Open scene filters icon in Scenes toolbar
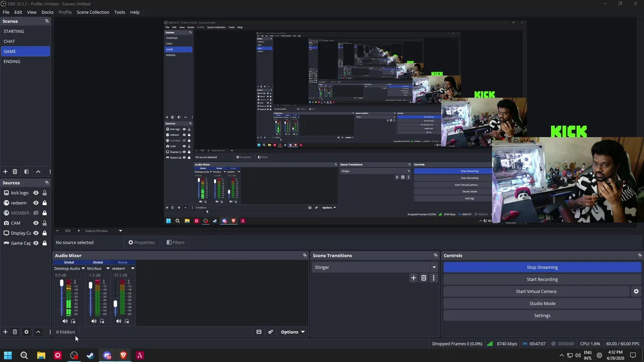The width and height of the screenshot is (644, 362). pos(26,171)
